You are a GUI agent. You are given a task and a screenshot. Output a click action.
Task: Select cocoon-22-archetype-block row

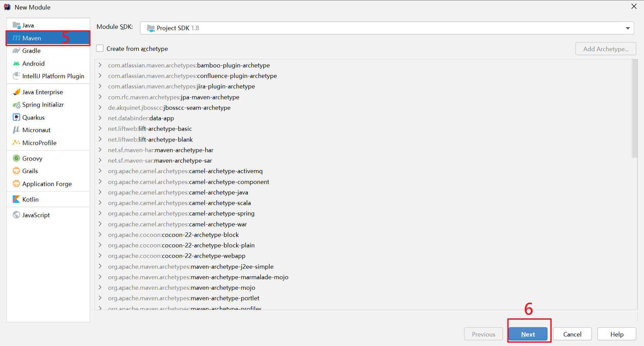(x=363, y=235)
